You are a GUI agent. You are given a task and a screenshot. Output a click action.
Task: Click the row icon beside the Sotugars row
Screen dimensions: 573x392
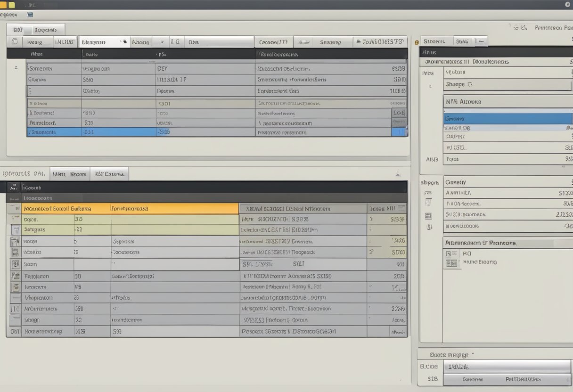click(15, 230)
